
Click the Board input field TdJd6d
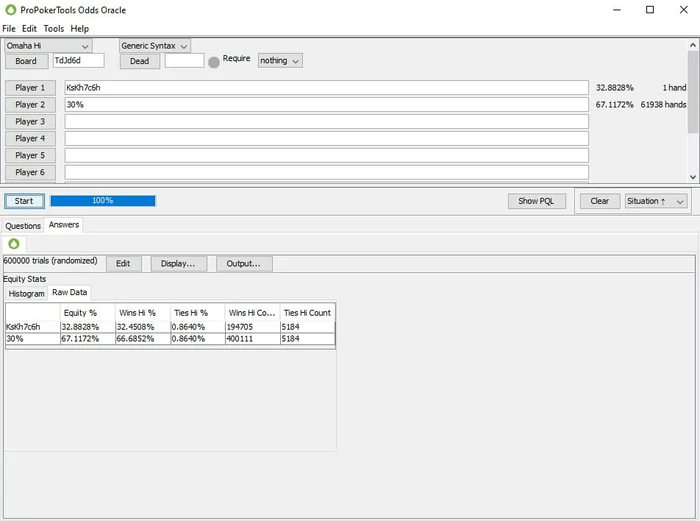[x=79, y=60]
